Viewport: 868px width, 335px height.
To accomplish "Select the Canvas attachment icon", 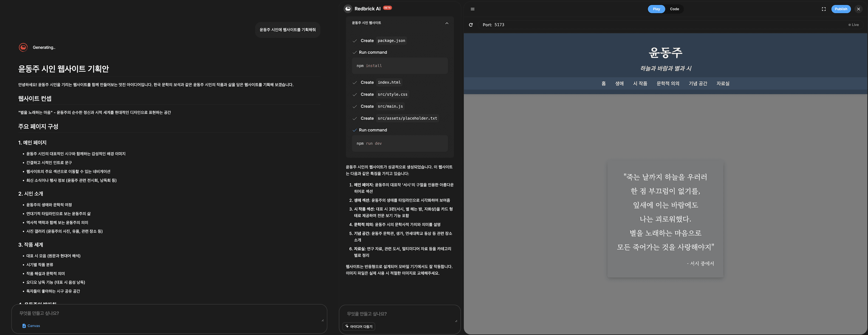I will [24, 326].
